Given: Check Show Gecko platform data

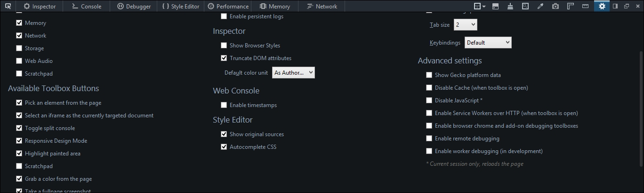Looking at the screenshot, I should (429, 75).
